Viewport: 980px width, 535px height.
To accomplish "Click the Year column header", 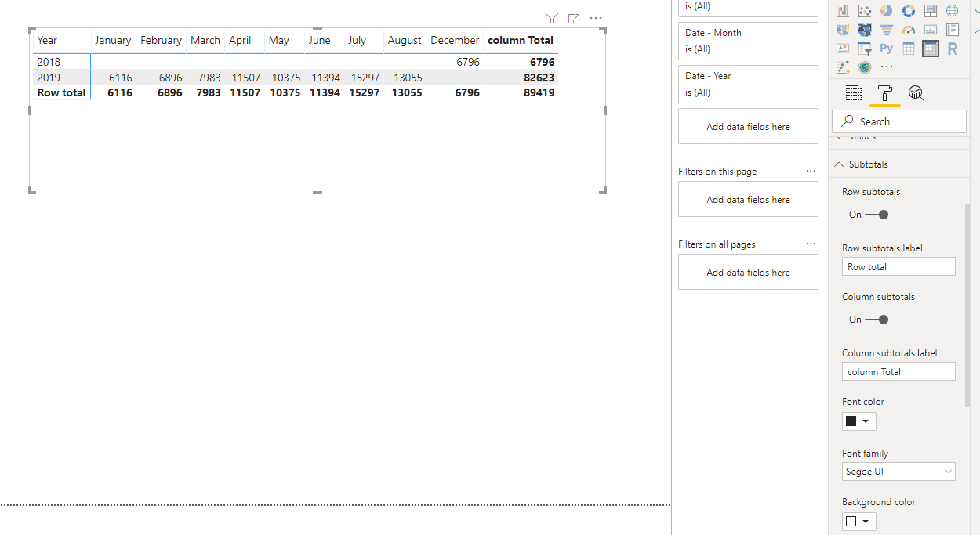I will pos(47,40).
